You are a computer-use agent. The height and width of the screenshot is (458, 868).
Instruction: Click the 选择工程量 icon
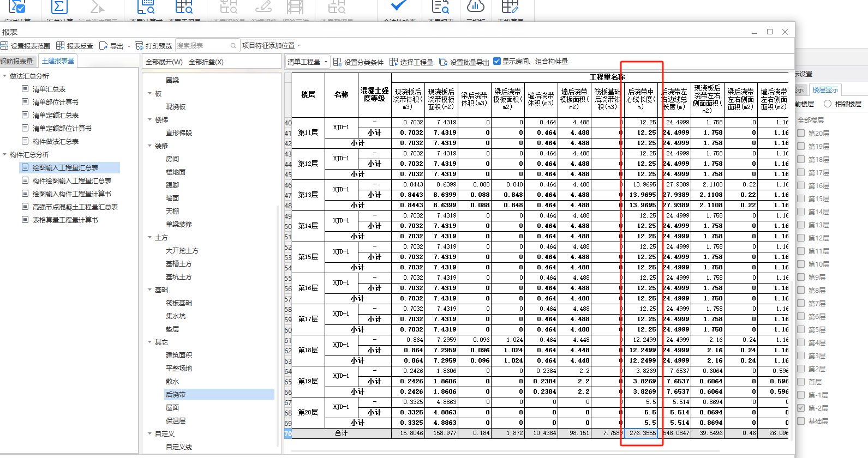point(393,62)
